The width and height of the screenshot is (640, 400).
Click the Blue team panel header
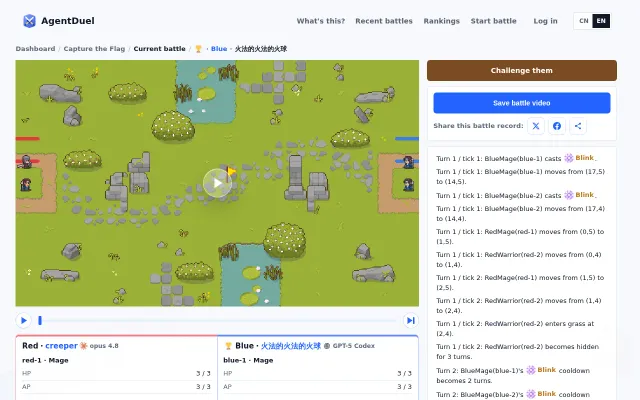click(x=300, y=346)
